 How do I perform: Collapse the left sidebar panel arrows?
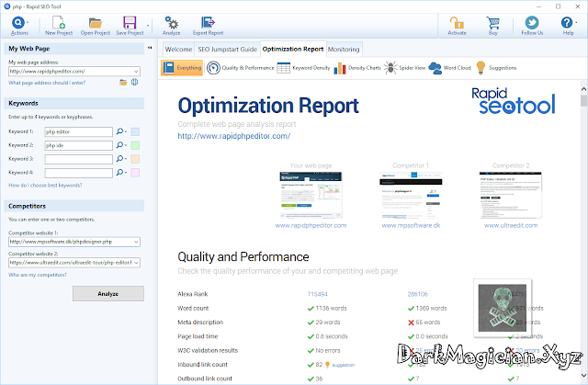pyautogui.click(x=150, y=48)
